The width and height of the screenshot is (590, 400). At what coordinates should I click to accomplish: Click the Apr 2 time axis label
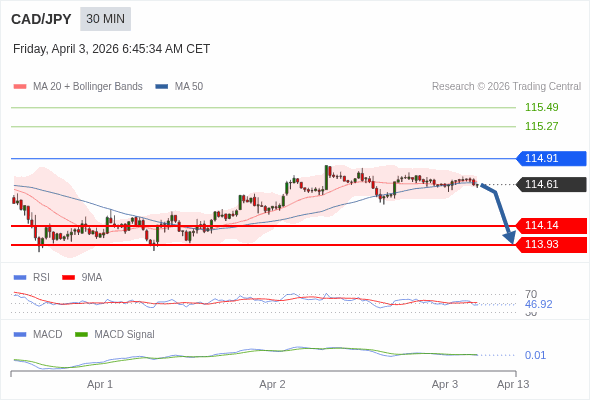(272, 385)
